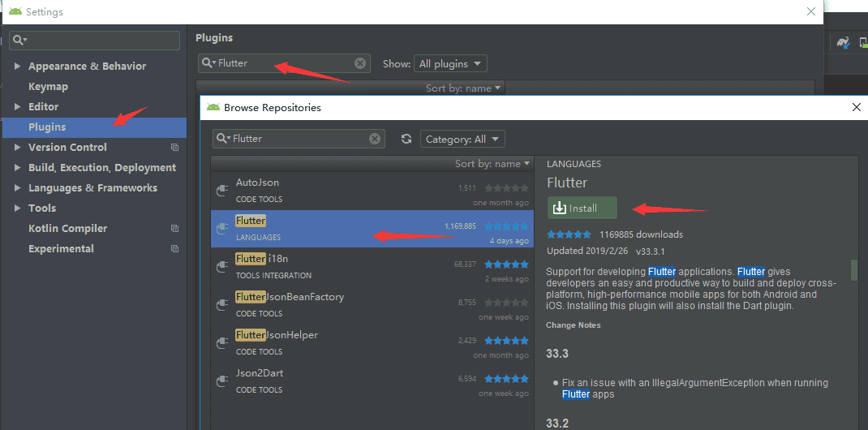Click the Json2Dart star rating
Image resolution: width=868 pixels, height=430 pixels.
(506, 379)
